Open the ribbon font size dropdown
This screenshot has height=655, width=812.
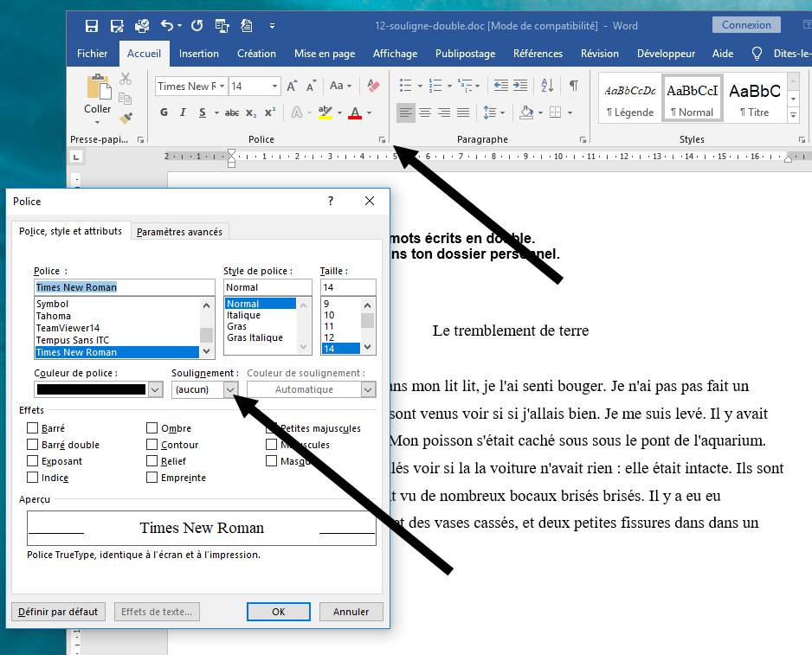click(275, 86)
